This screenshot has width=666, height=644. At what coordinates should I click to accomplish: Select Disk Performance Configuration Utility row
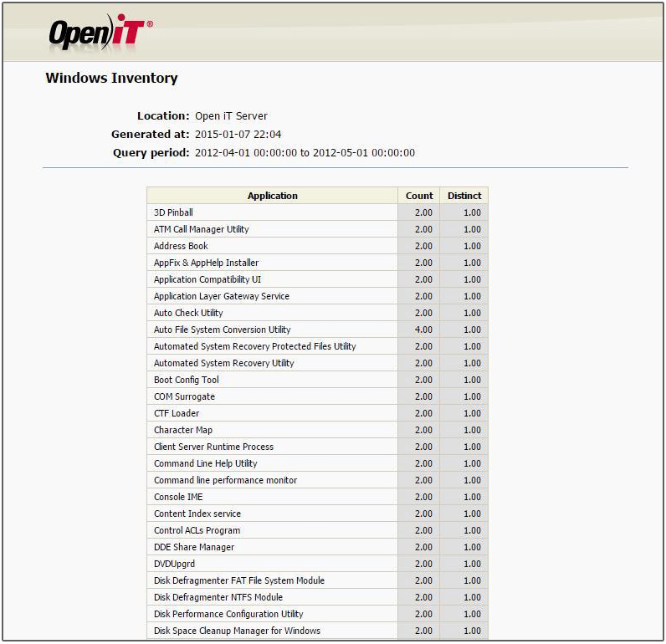(x=318, y=614)
